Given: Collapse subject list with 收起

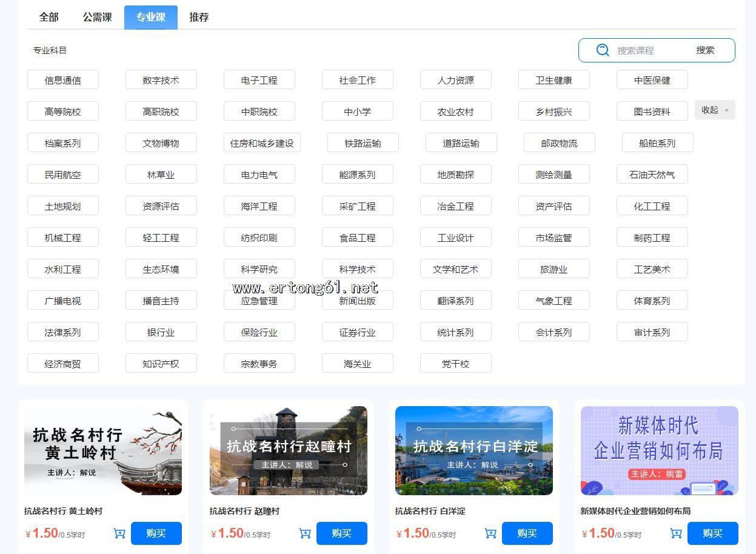Looking at the screenshot, I should coord(714,110).
